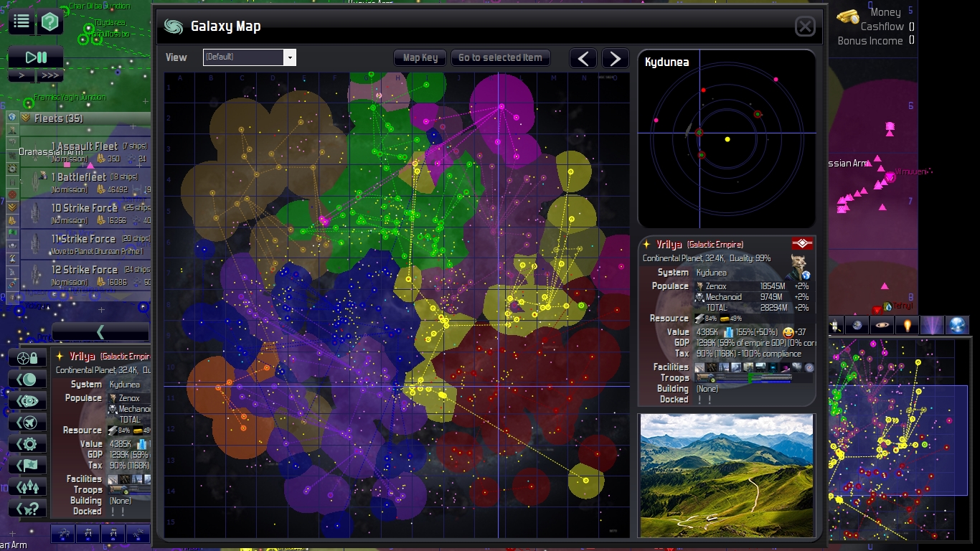Cycle to previous military ship with jet icon
The image size is (980, 551).
click(x=27, y=423)
